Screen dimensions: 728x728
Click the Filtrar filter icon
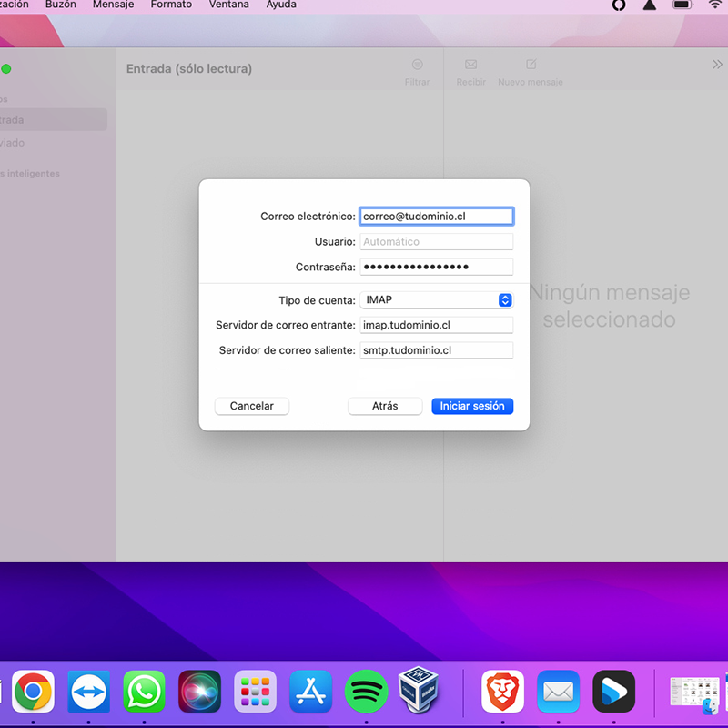click(417, 65)
